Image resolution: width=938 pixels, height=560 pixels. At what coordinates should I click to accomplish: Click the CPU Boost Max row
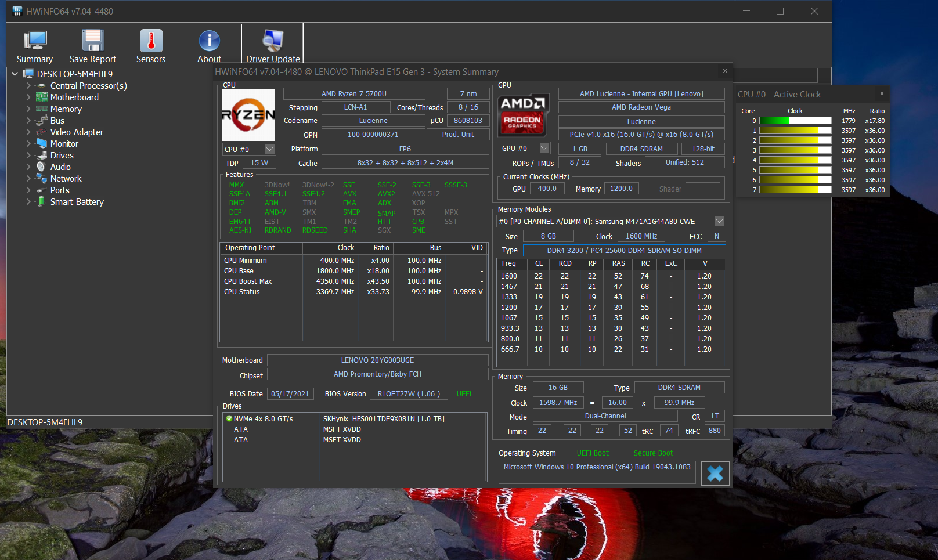tap(353, 281)
